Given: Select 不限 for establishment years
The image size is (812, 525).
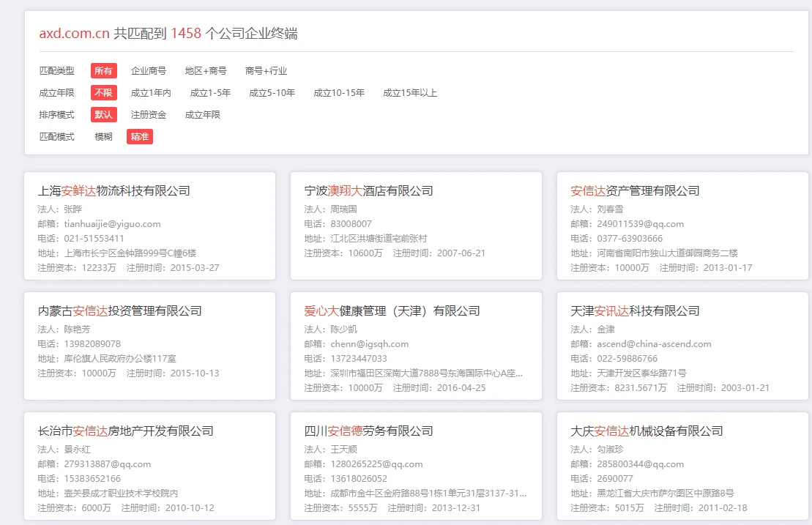Looking at the screenshot, I should [x=103, y=93].
